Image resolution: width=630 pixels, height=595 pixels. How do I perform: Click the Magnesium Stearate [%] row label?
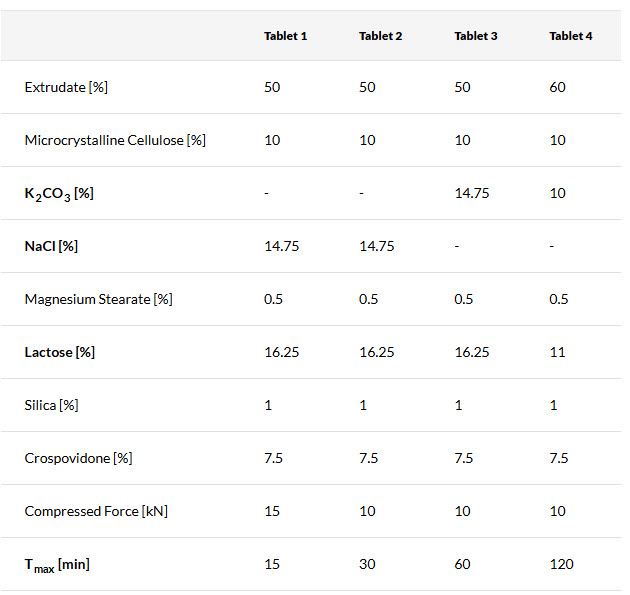click(98, 299)
